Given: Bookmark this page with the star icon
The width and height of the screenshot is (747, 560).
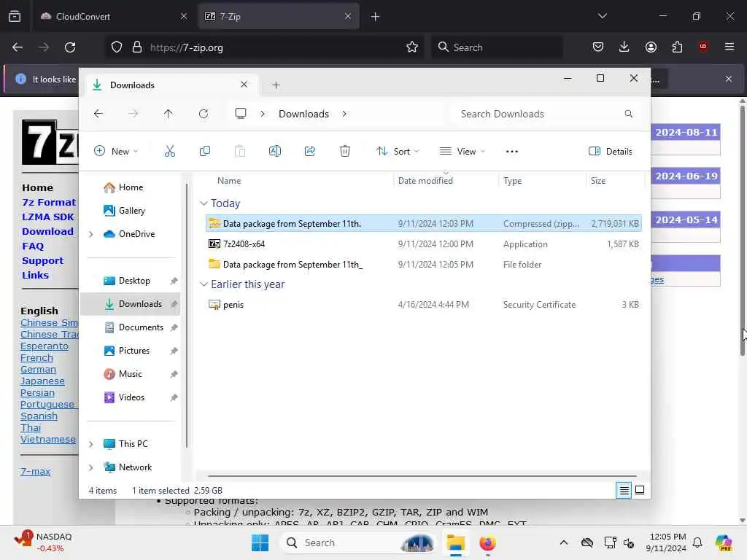Looking at the screenshot, I should (412, 47).
